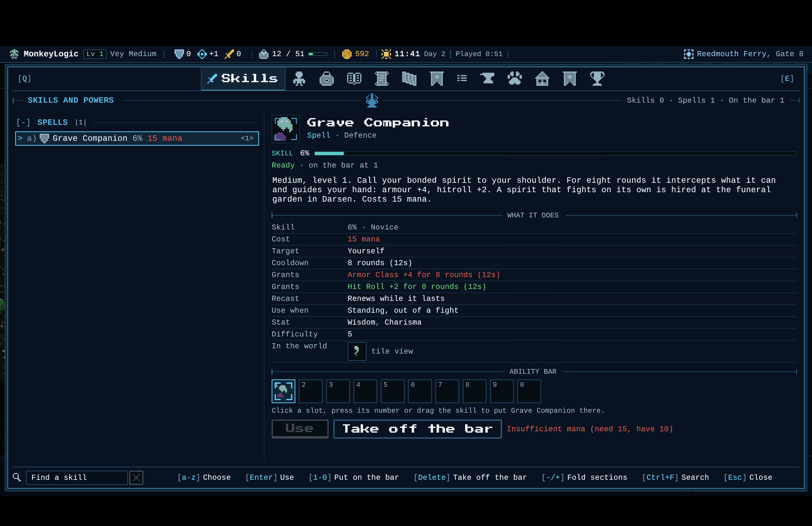
Task: Click the magnifier icon beside Find a skill
Action: pyautogui.click(x=17, y=477)
